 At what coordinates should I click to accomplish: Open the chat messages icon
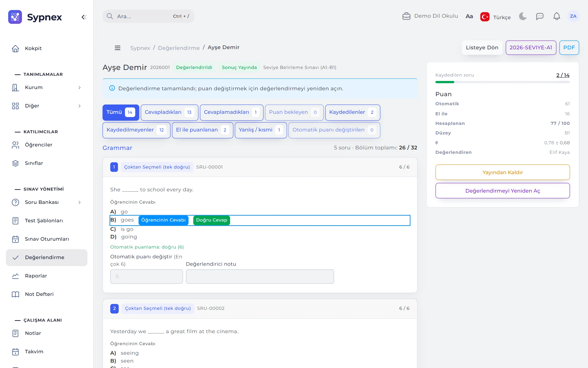coord(539,16)
